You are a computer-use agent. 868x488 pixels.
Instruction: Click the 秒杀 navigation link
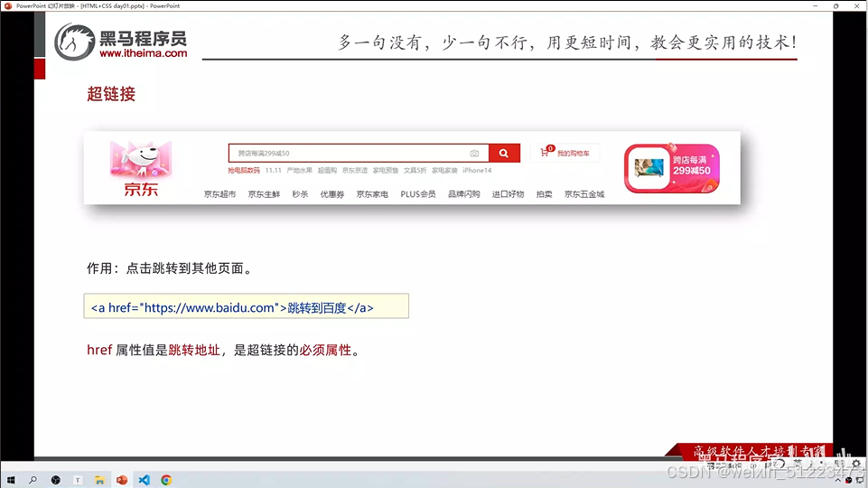[x=300, y=194]
